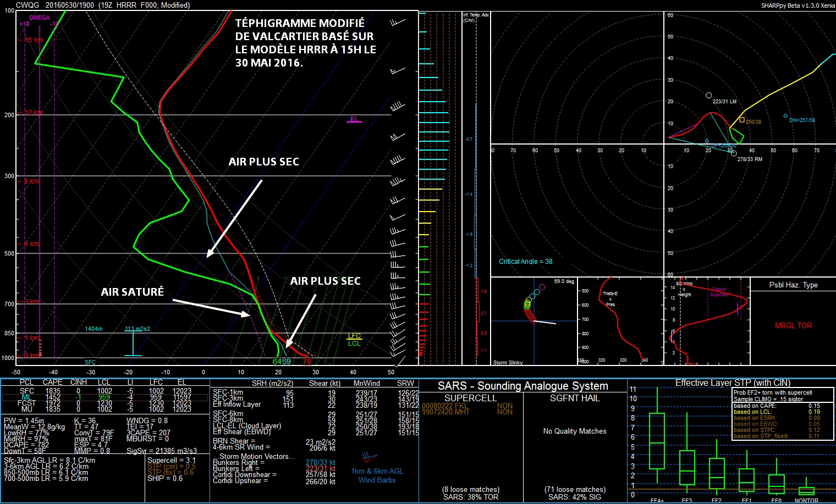Viewport: 836px width, 504px height.
Task: Select the MU parcel row
Action: [x=105, y=409]
